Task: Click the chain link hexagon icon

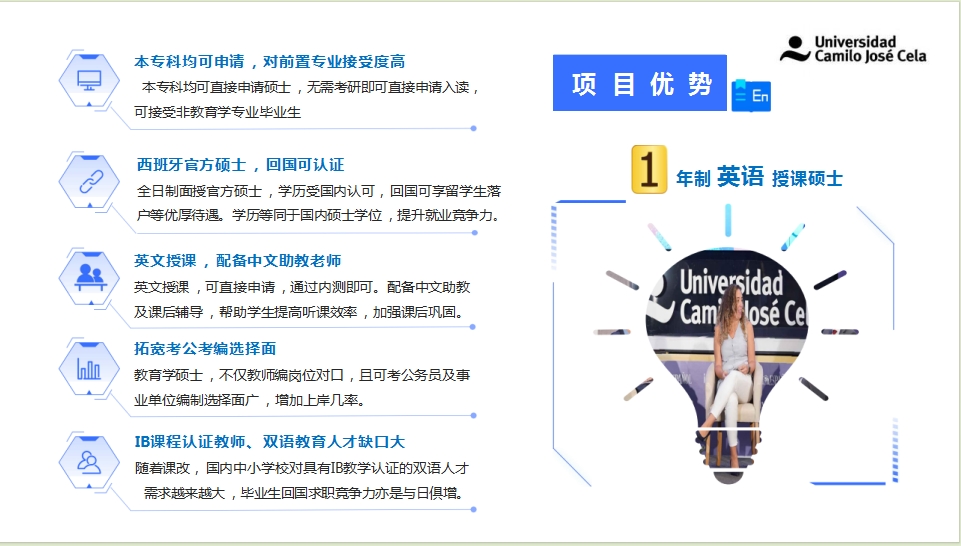Action: 89,182
